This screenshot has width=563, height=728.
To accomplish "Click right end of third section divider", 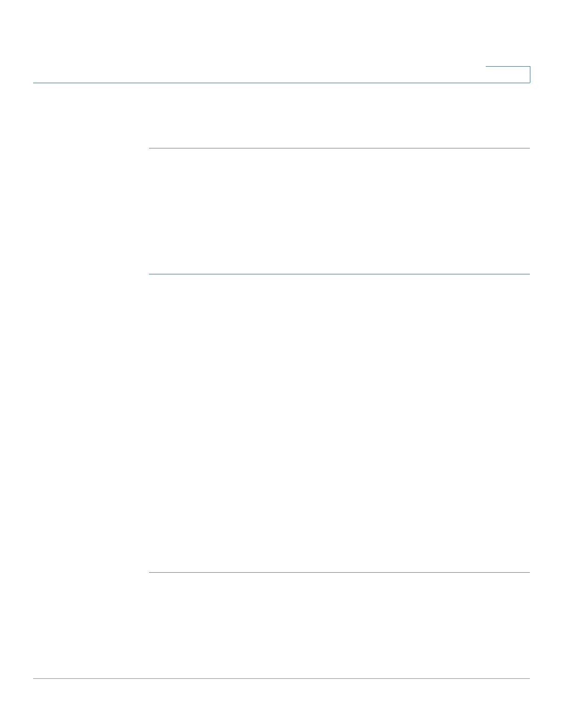I will (x=528, y=572).
